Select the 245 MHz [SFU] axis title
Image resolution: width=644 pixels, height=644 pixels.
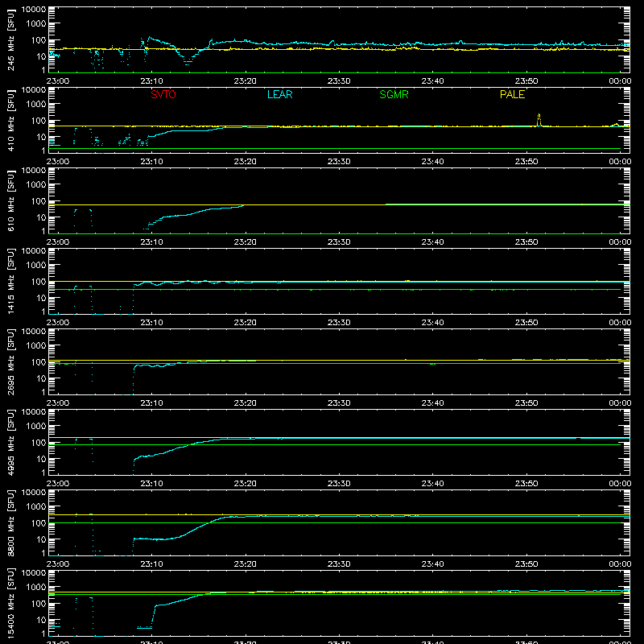[10, 40]
